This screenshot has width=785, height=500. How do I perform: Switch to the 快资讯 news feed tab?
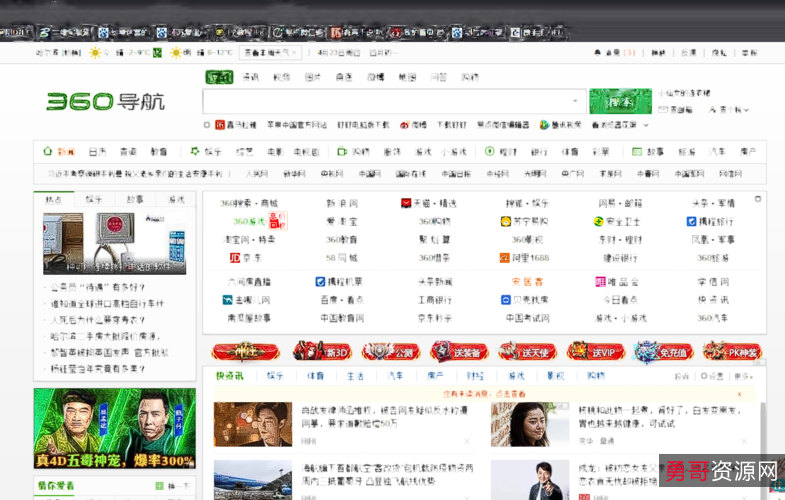coord(230,376)
